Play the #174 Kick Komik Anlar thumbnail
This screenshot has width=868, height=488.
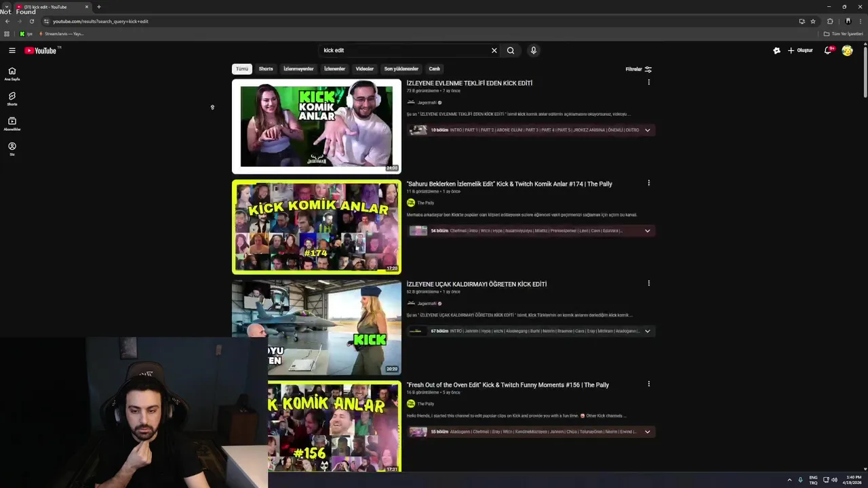point(317,227)
